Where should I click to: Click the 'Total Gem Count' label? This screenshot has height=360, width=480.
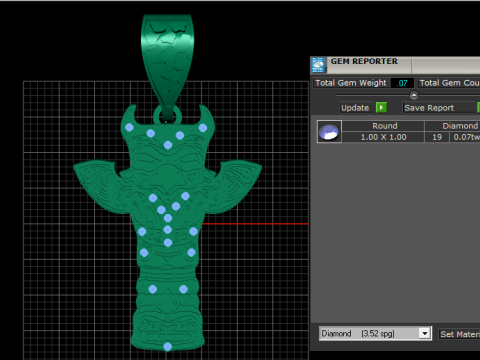[449, 83]
